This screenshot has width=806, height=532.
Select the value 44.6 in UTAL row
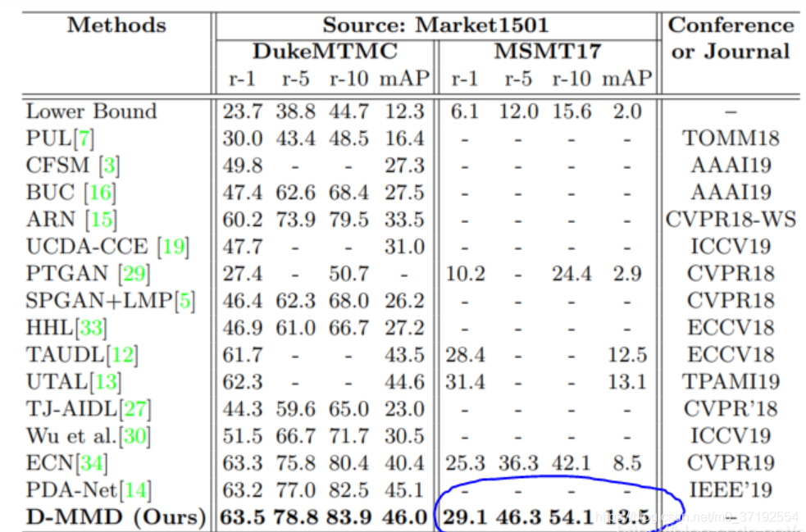click(404, 383)
